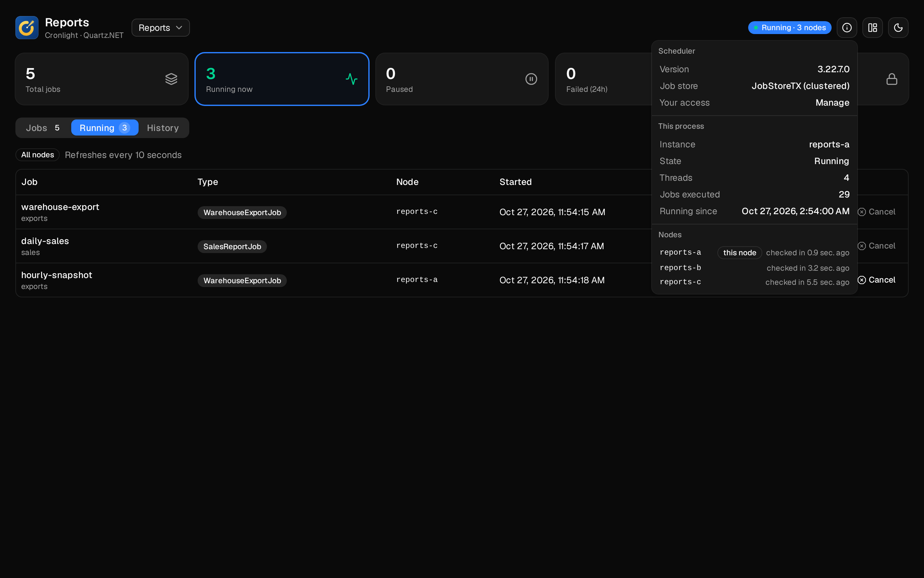Click start time Oct 27, 2026, 11:54:18 AM

pos(552,280)
